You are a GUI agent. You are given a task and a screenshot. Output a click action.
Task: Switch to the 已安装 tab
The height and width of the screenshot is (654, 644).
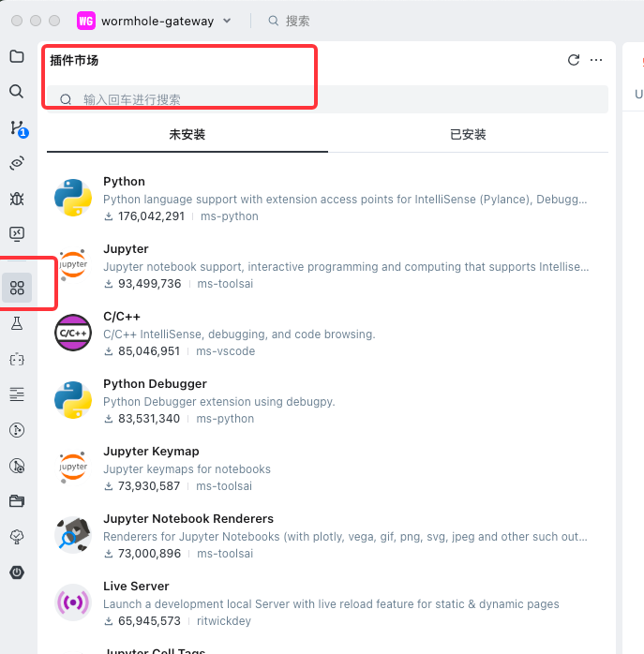pyautogui.click(x=468, y=135)
